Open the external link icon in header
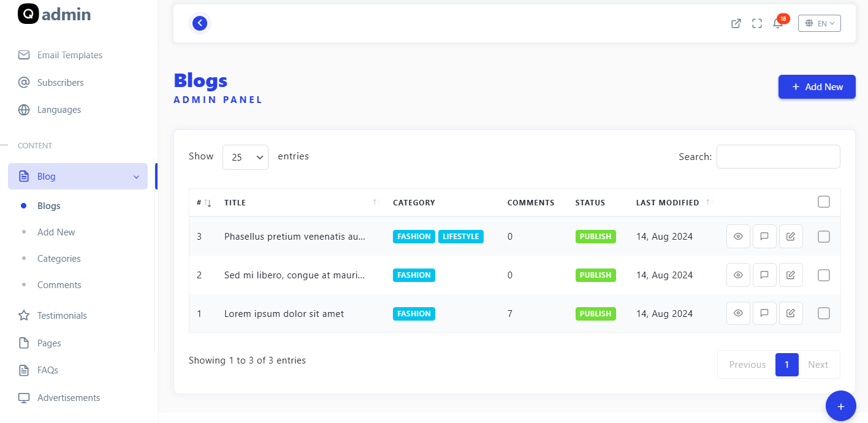The height and width of the screenshot is (423, 868). pos(736,23)
